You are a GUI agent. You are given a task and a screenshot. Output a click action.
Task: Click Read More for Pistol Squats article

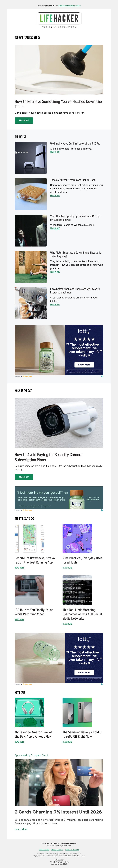point(55,272)
